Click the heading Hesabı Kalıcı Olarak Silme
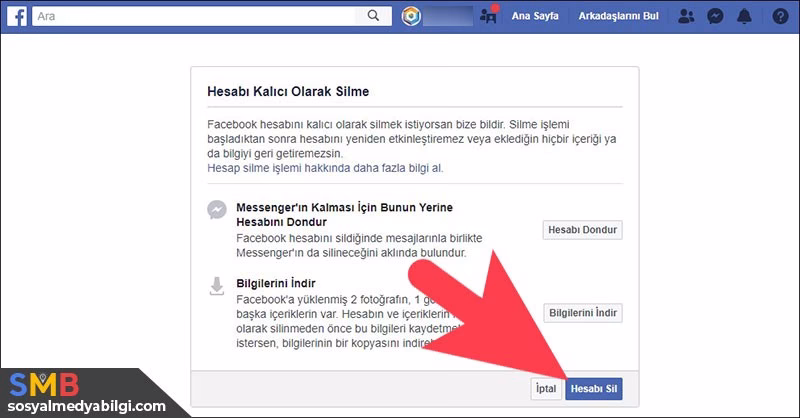The width and height of the screenshot is (800, 418). click(x=288, y=92)
